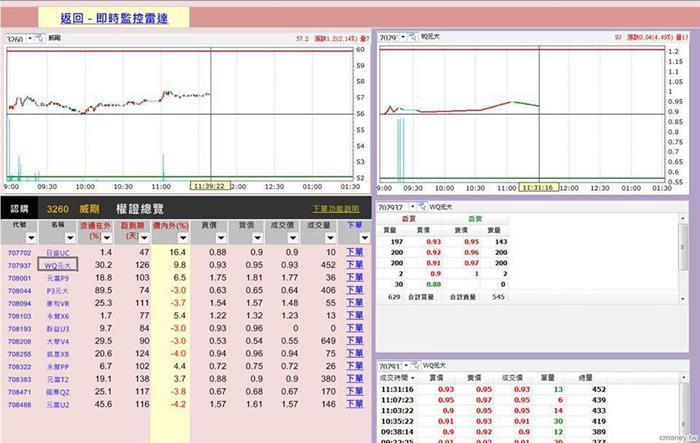Click the order book scrollbar up arrow
The width and height of the screenshot is (700, 443).
pyautogui.click(x=683, y=218)
